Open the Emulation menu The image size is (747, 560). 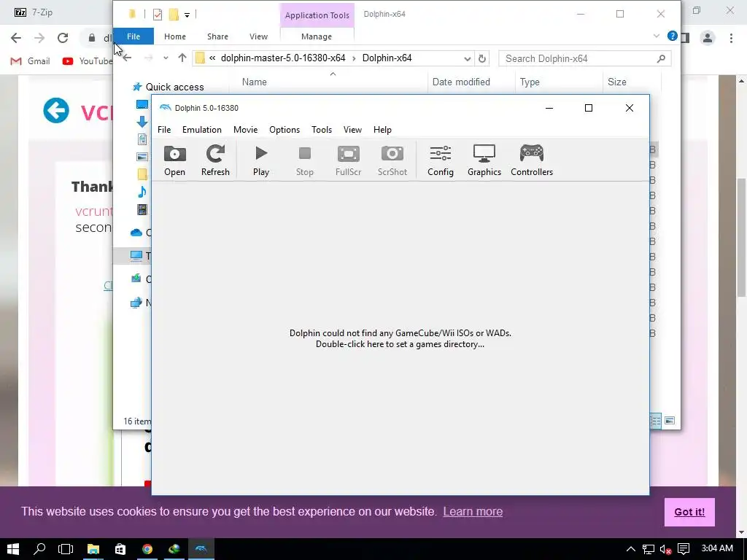pyautogui.click(x=201, y=130)
